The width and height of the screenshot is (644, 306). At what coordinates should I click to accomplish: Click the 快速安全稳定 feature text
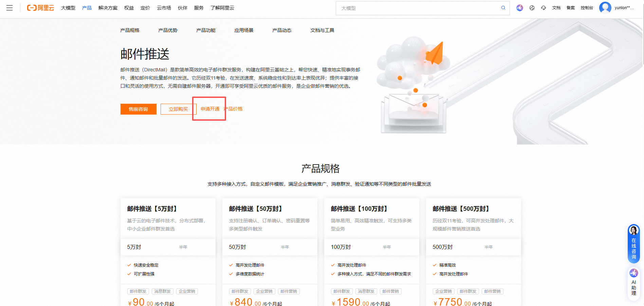[x=146, y=265]
